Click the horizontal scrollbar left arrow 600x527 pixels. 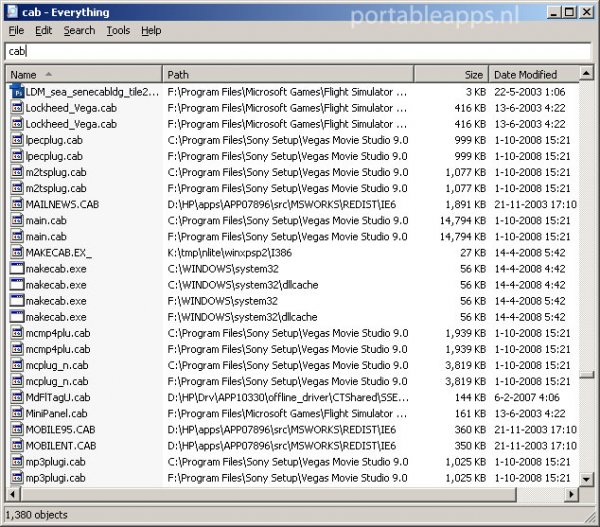click(x=13, y=494)
